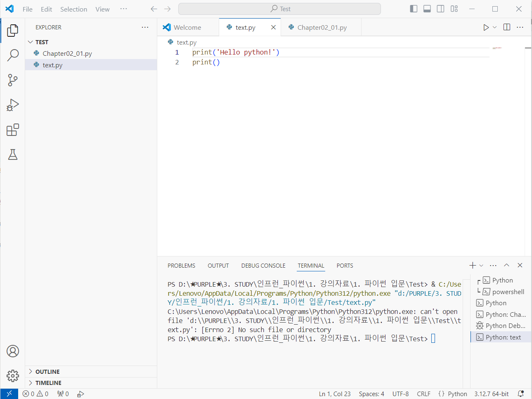Select the Python: Cha... terminal entry
This screenshot has width=532, height=399.
(500, 314)
